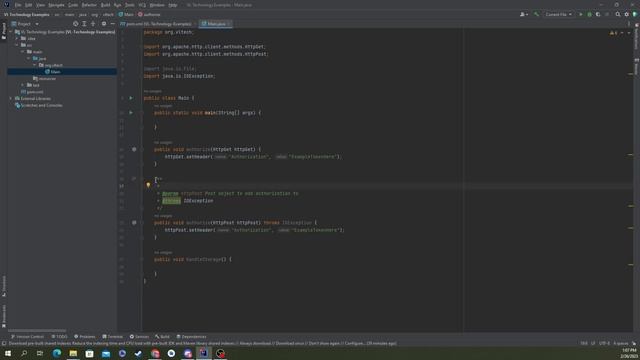Open File Explorer from taskbar
640x360 pixels.
[x=73, y=353]
